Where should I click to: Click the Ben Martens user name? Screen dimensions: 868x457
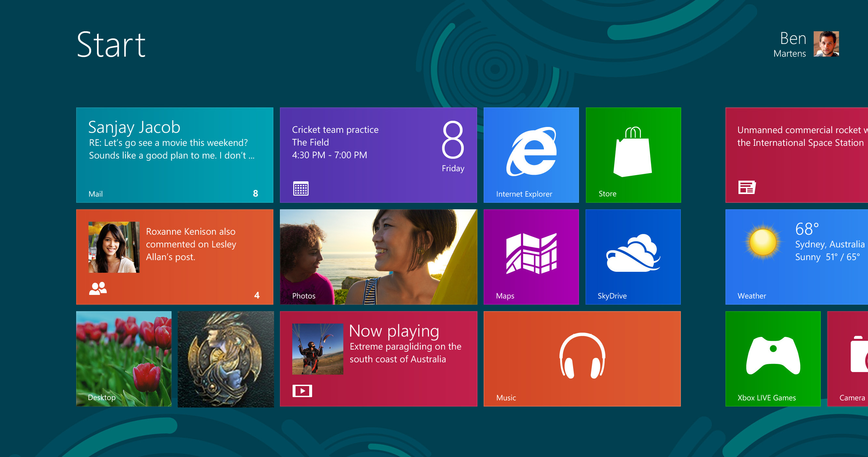pos(790,45)
